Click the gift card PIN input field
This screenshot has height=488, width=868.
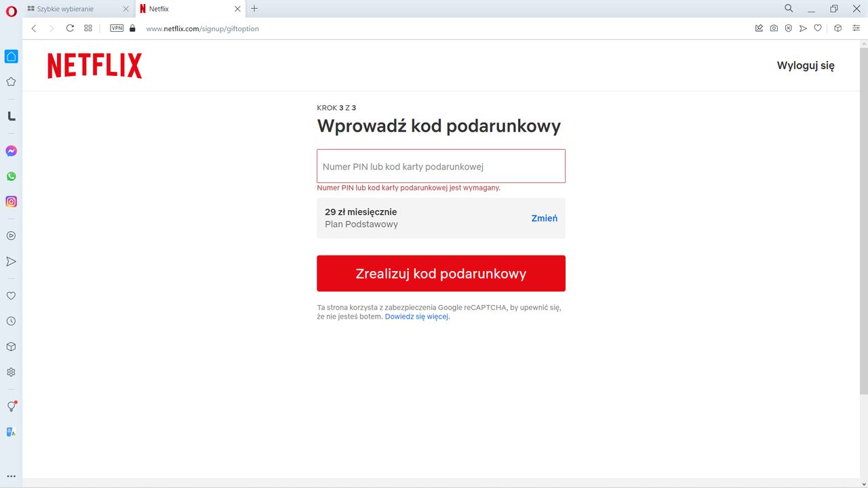coord(441,165)
